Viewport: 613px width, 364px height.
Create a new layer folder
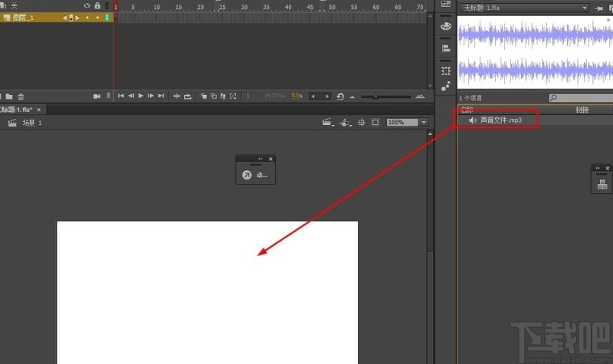9,97
